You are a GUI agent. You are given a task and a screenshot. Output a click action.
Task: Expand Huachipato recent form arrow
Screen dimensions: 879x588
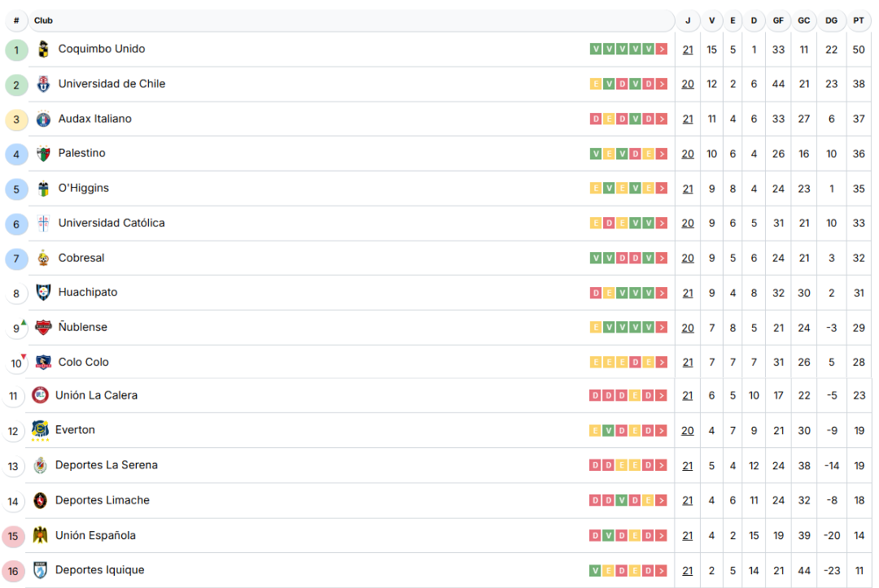click(662, 293)
